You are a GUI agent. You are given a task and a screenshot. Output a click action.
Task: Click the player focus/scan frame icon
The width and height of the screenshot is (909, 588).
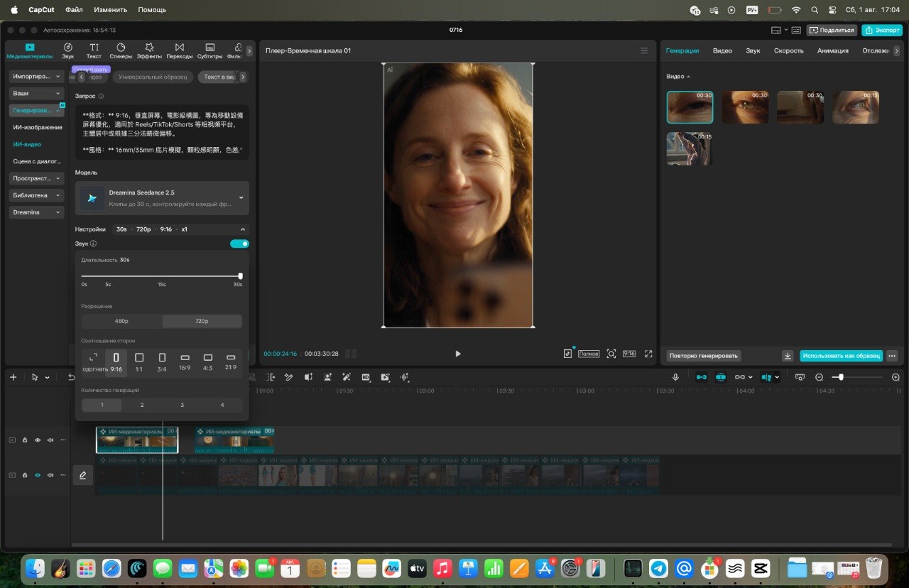[611, 354]
